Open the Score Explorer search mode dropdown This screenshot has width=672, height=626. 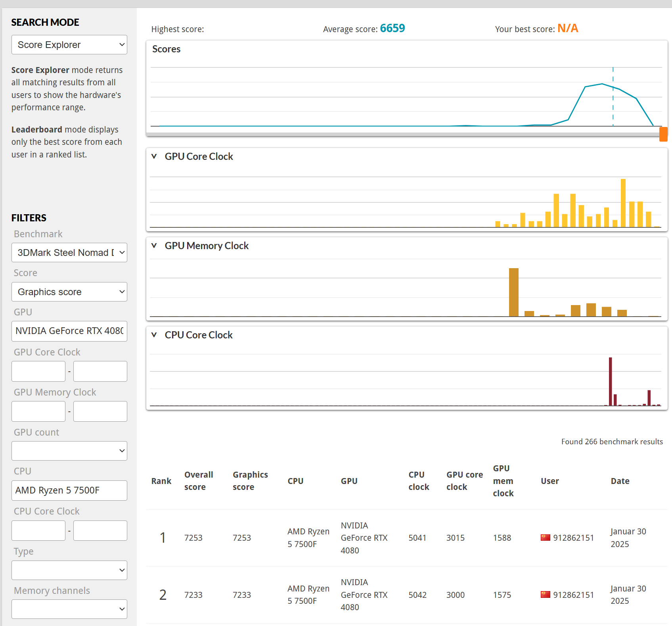[69, 45]
